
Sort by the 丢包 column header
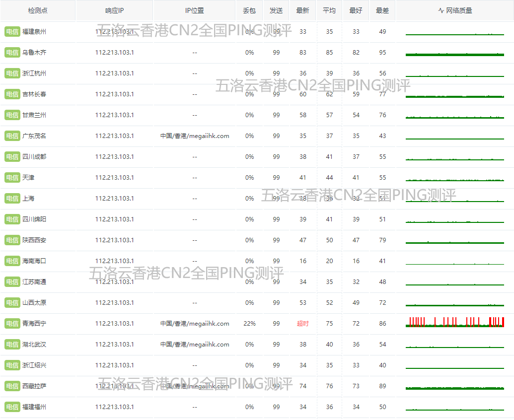(x=249, y=10)
